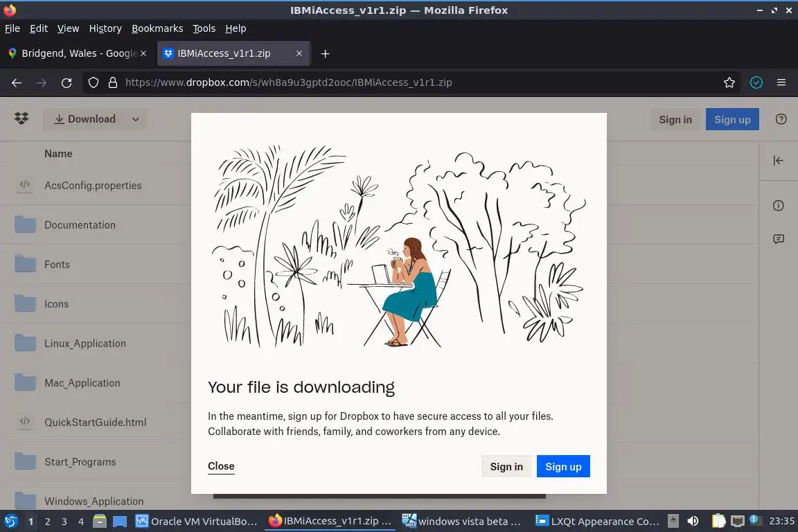Viewport: 798px width, 532px height.
Task: Open the Firefox hamburger menu
Action: point(781,82)
